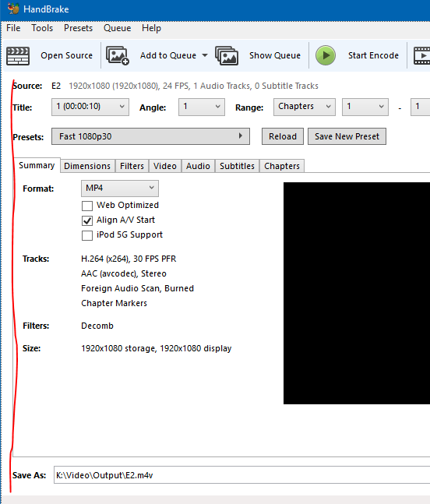The image size is (430, 504).
Task: Uncheck the Align A/V Start checkbox
Action: click(87, 220)
